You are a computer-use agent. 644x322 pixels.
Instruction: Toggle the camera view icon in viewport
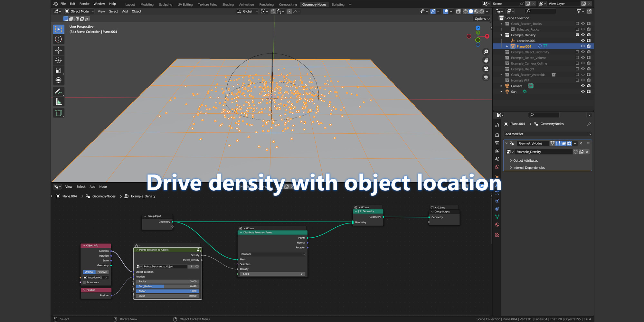(x=486, y=69)
